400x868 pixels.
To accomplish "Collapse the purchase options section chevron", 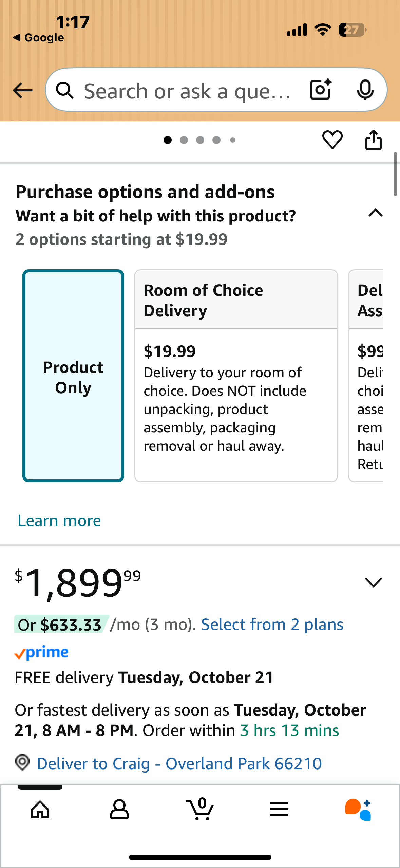I will (375, 213).
